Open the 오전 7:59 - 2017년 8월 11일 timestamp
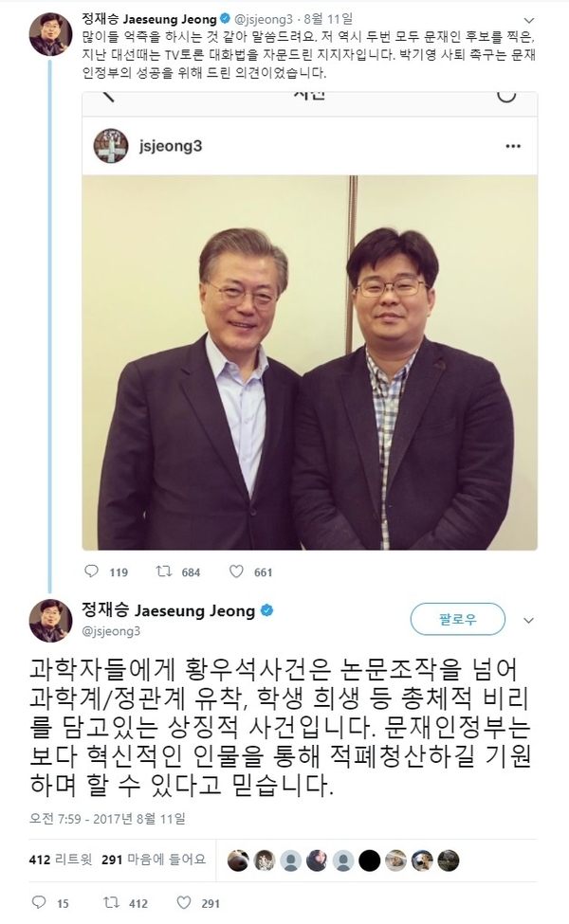 107,819
